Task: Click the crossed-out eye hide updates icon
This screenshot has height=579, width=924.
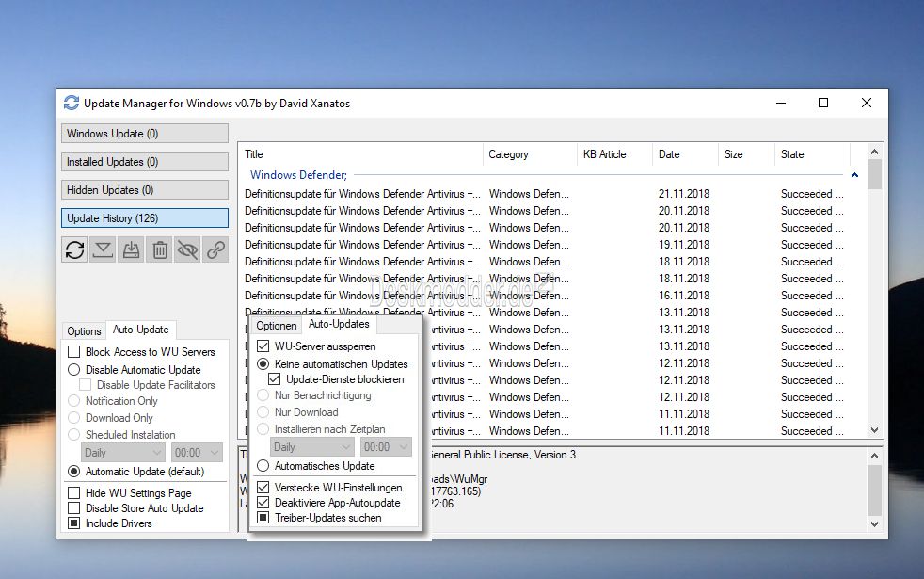Action: click(x=188, y=249)
